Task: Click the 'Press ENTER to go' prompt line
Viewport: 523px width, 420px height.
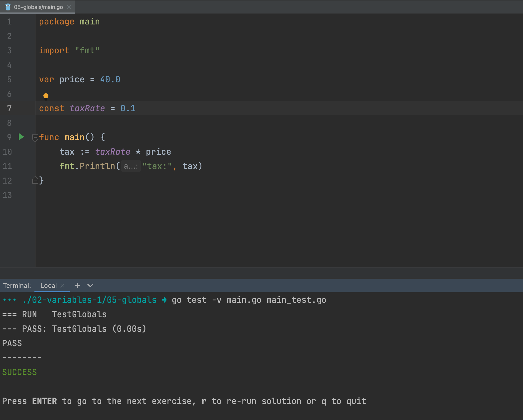Action: tap(184, 401)
